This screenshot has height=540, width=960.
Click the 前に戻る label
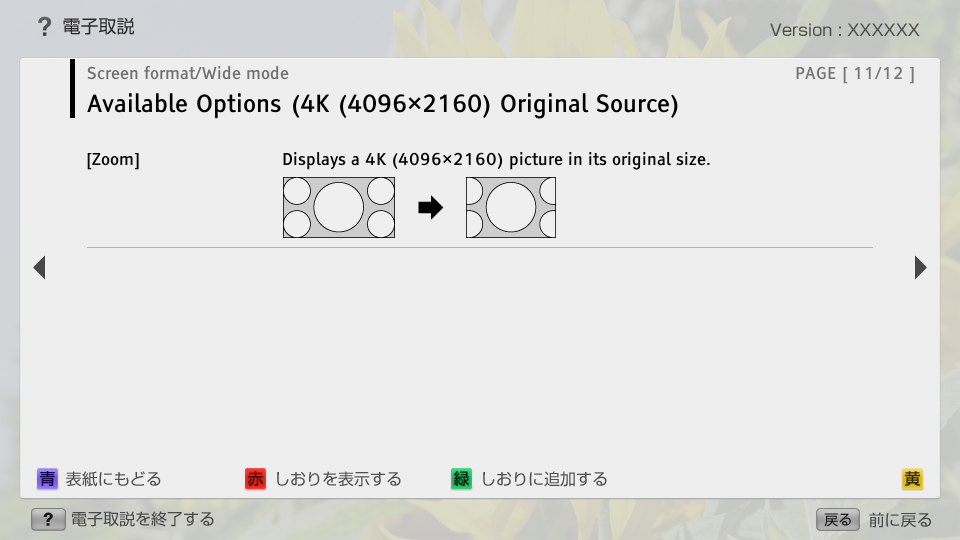coord(900,520)
